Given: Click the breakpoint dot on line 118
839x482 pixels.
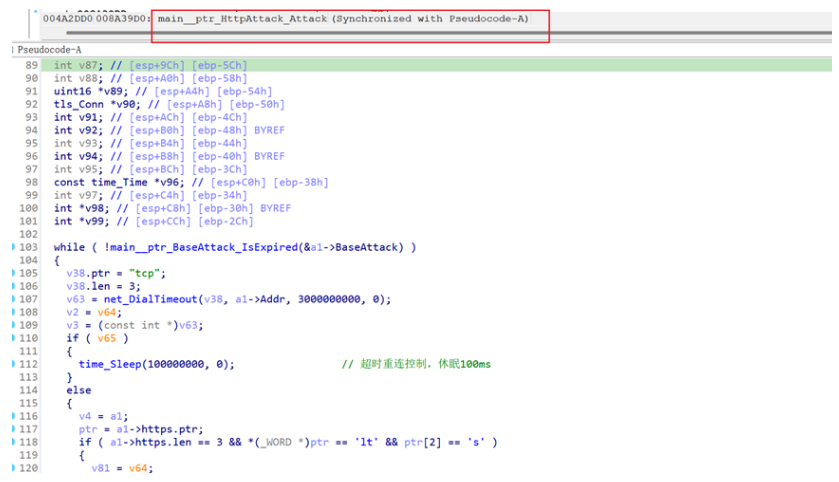Looking at the screenshot, I should pos(13,442).
